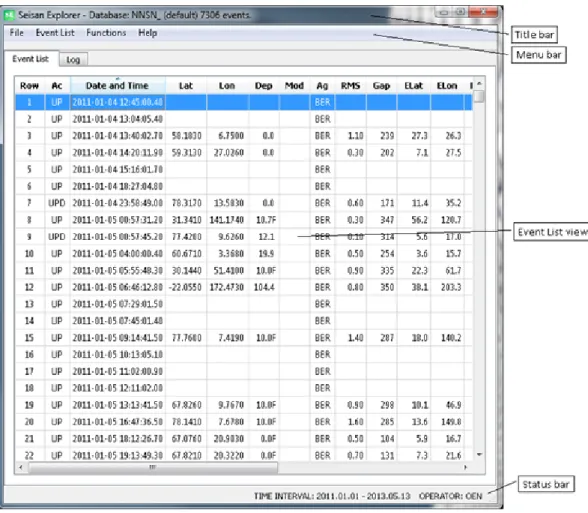Screen dimensions: 588x513
Task: Select the Event List tab
Action: click(x=31, y=59)
